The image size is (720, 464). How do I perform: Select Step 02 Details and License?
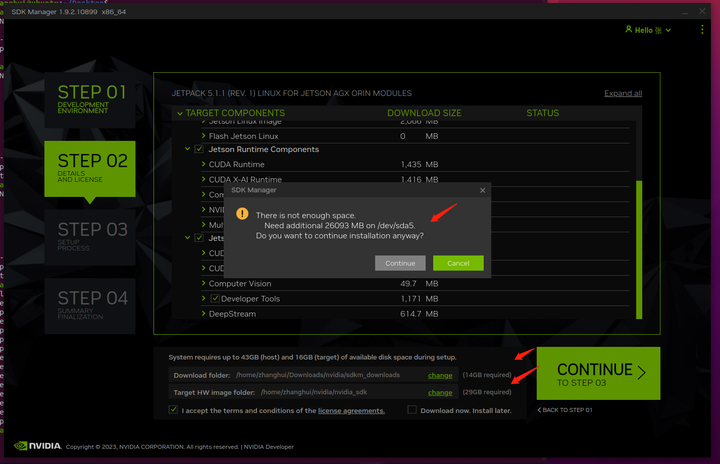click(x=90, y=169)
